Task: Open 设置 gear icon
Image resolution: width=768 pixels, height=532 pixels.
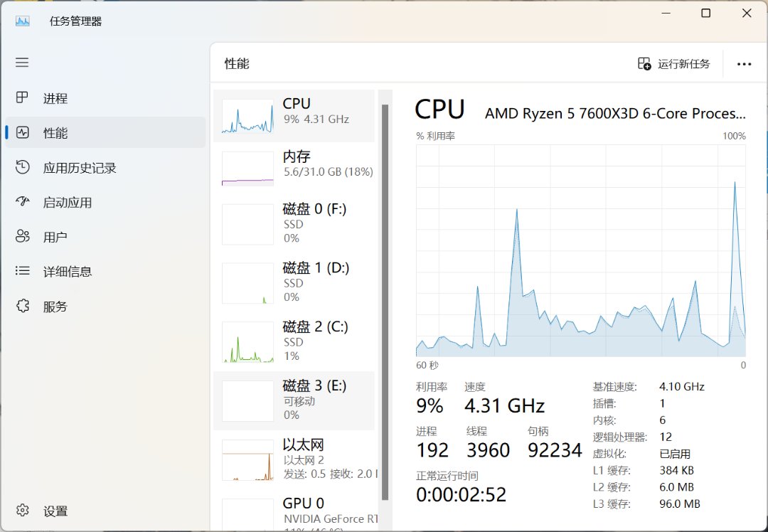Action: [x=23, y=511]
